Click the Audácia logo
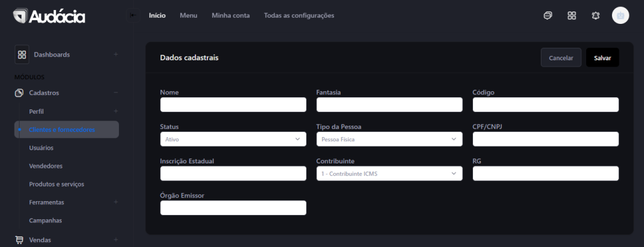 [x=49, y=16]
